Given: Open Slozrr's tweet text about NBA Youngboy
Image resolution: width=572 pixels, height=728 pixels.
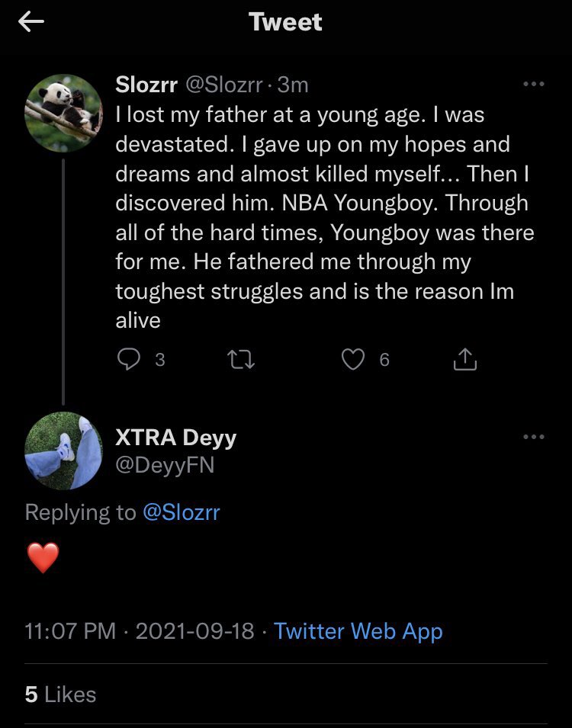Looking at the screenshot, I should pos(320,217).
